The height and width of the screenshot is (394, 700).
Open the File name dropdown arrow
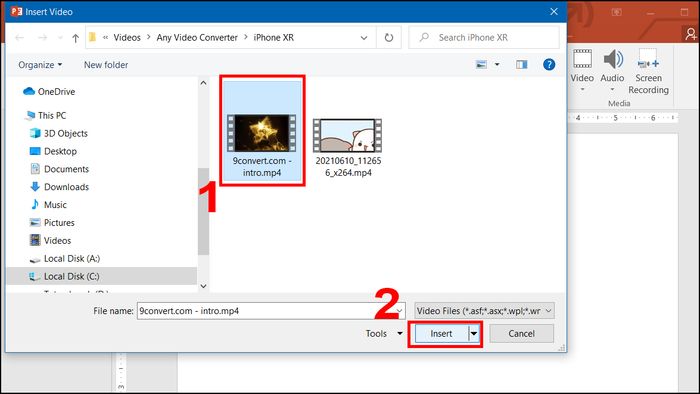[400, 311]
